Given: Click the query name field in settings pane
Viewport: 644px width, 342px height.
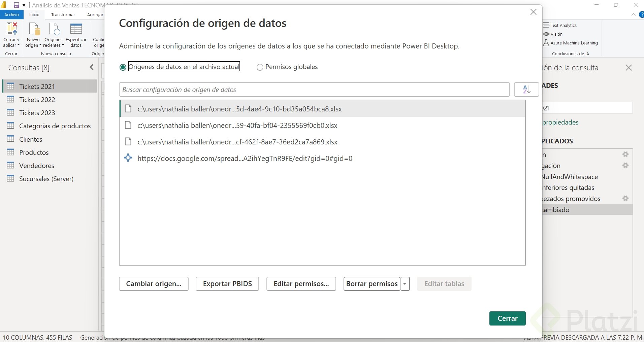Looking at the screenshot, I should coord(587,108).
